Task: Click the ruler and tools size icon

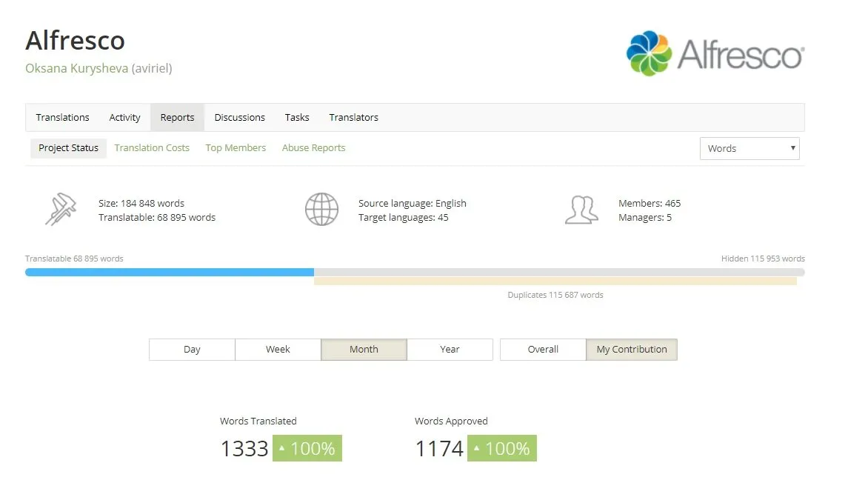Action: [60, 210]
